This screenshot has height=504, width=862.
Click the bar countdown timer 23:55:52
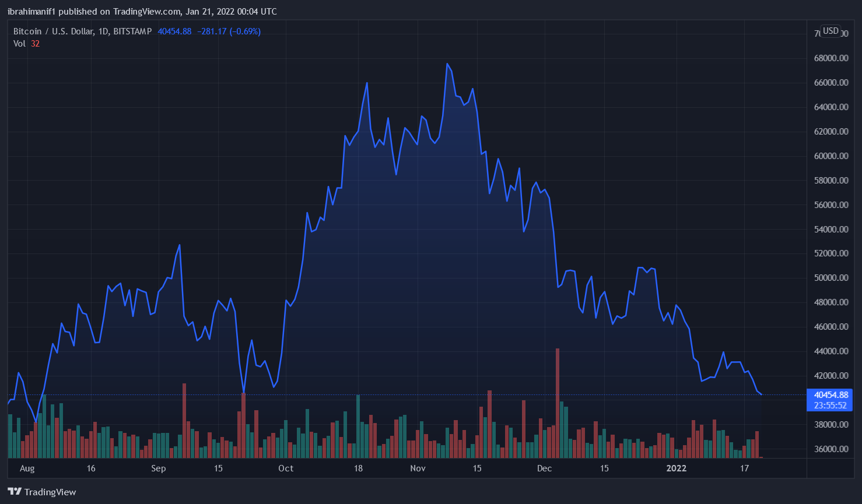coord(831,406)
